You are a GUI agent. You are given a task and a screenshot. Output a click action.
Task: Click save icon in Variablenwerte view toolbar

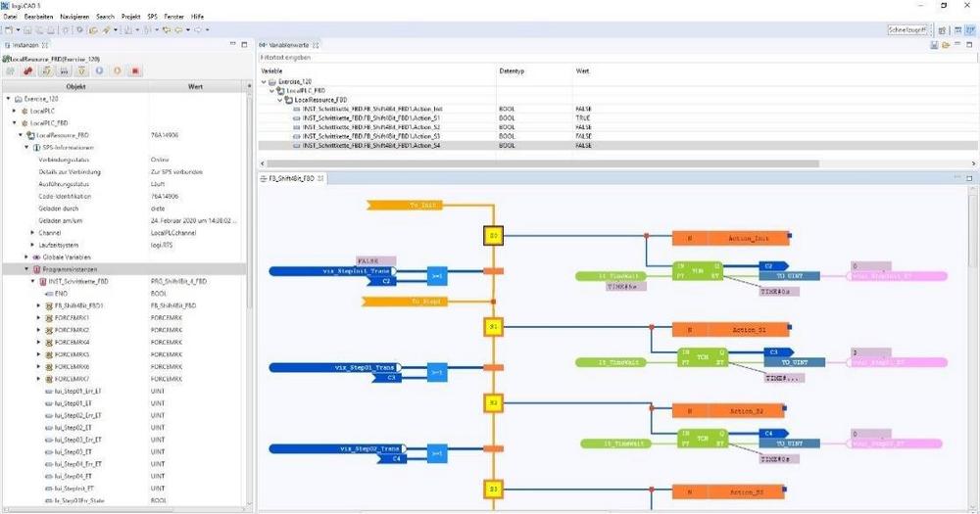(x=934, y=45)
